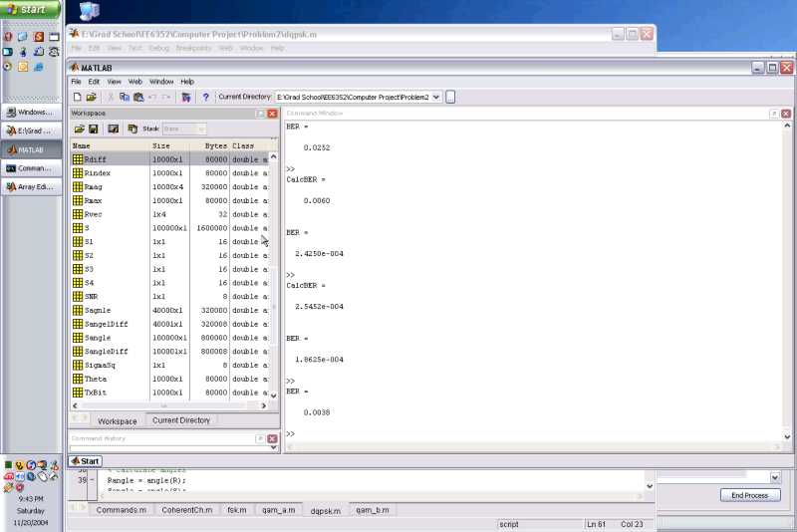The image size is (797, 532).
Task: Open the File menu in MATLAB
Action: 76,82
